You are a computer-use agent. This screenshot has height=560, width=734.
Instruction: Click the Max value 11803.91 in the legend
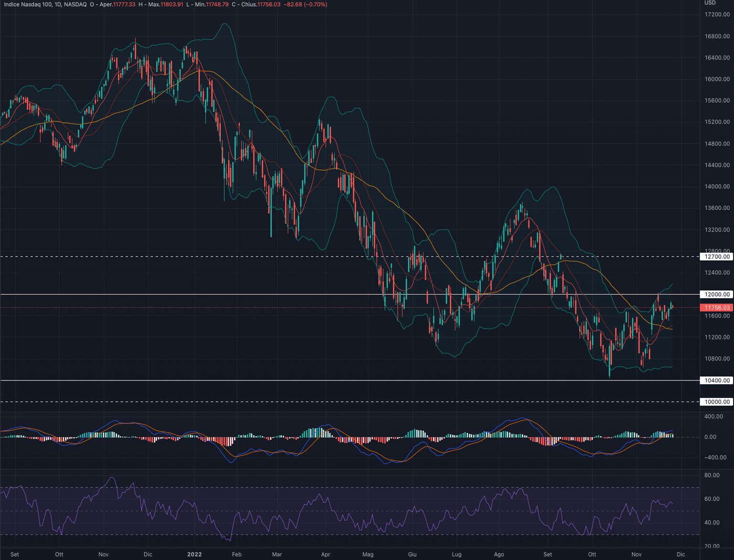point(172,5)
